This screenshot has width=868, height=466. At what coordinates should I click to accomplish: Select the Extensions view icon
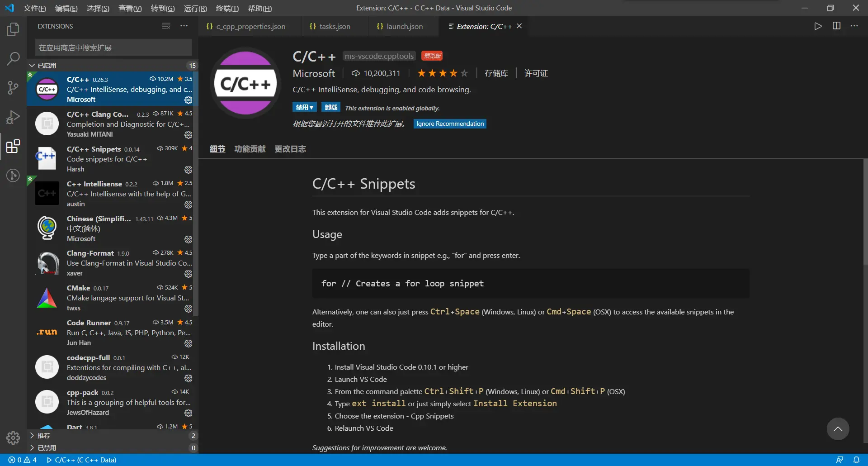coord(13,146)
